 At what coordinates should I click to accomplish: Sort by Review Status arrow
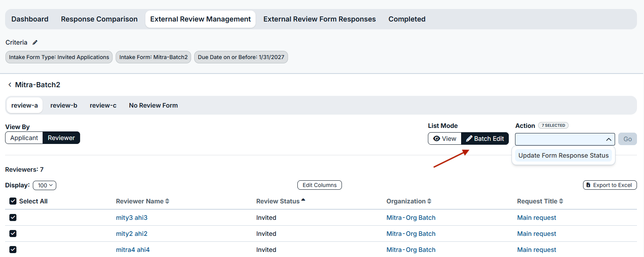tap(303, 200)
